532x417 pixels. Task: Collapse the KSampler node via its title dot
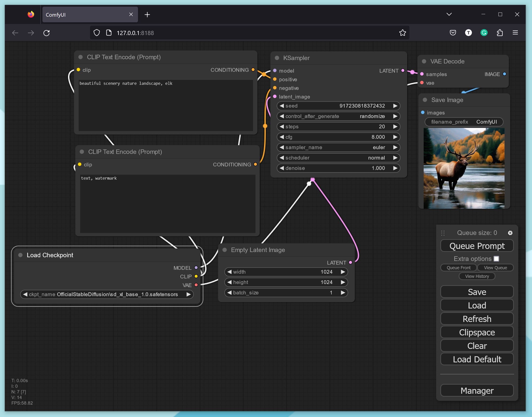click(x=277, y=58)
